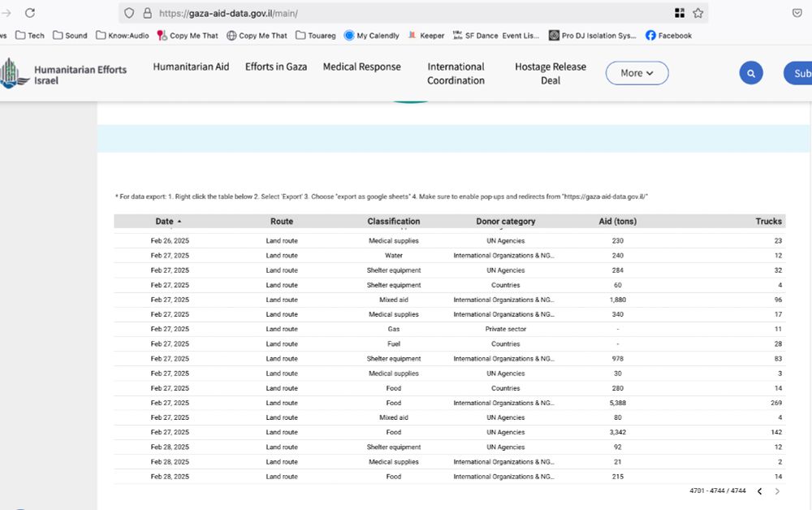Click the 3,342 aid tons value
This screenshot has height=510, width=812.
(x=618, y=432)
